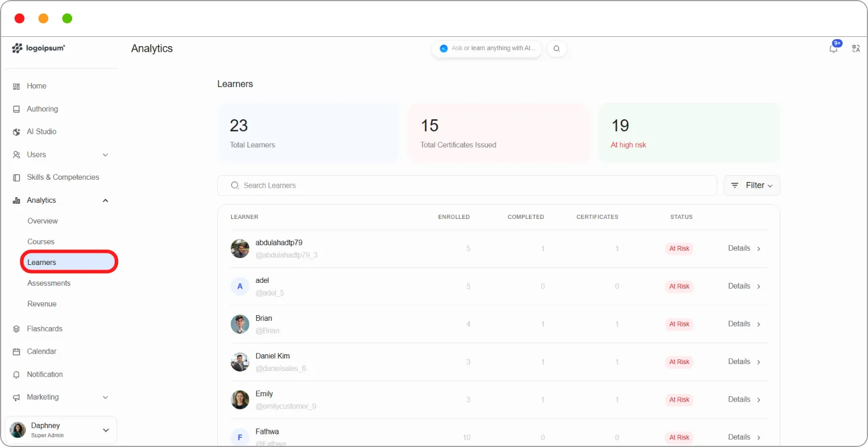Click arrow next to Details for Brian
Viewport: 868px width, 447px height.
pyautogui.click(x=758, y=324)
